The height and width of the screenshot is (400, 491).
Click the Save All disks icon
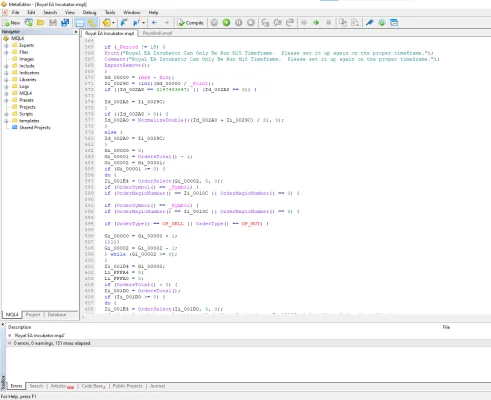(x=65, y=23)
